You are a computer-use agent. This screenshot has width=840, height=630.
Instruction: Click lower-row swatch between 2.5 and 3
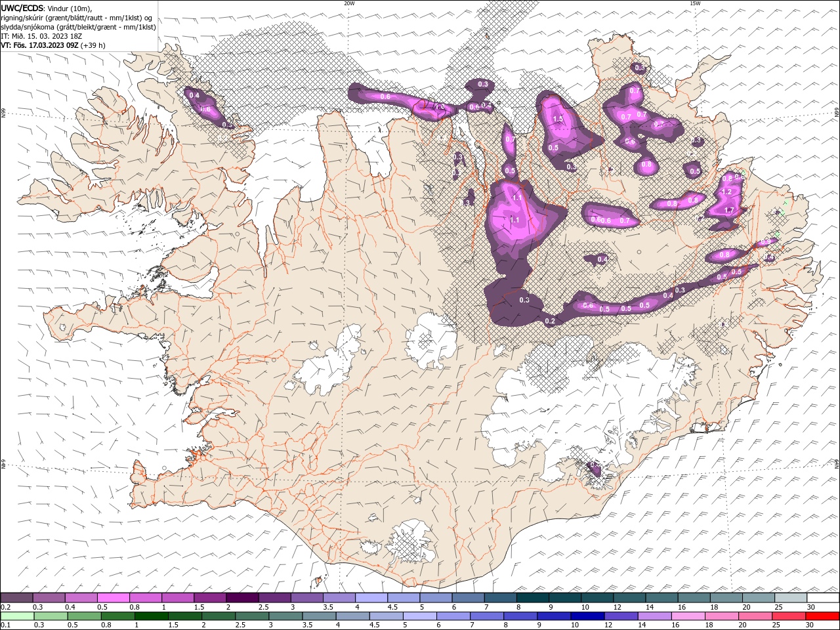click(x=252, y=616)
